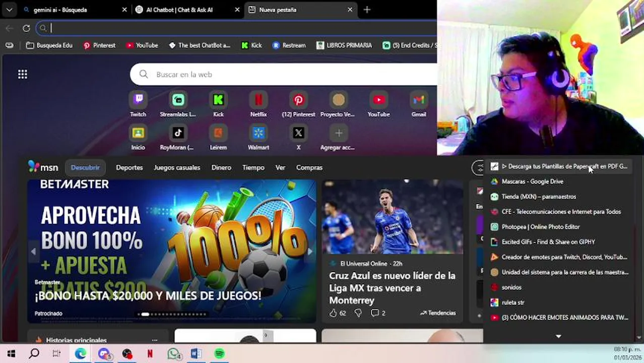Viewport: 644px width, 363px height.
Task: Select the Compras MSN tab
Action: 309,167
